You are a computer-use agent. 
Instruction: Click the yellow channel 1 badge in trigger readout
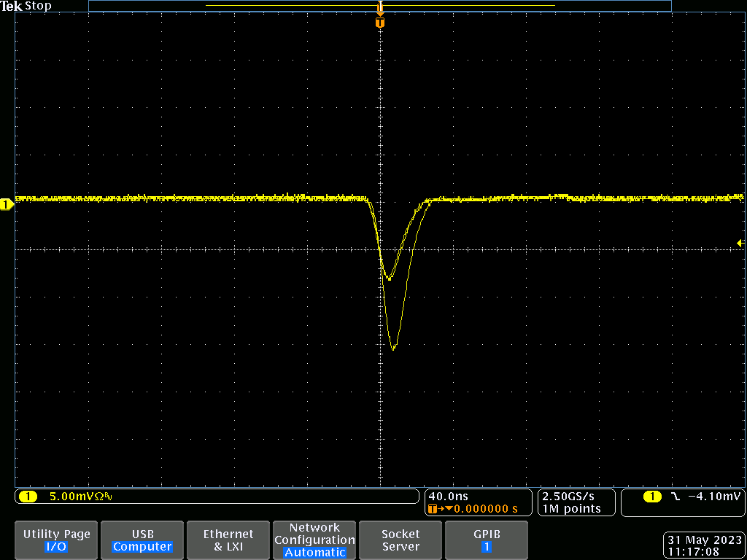pyautogui.click(x=652, y=497)
